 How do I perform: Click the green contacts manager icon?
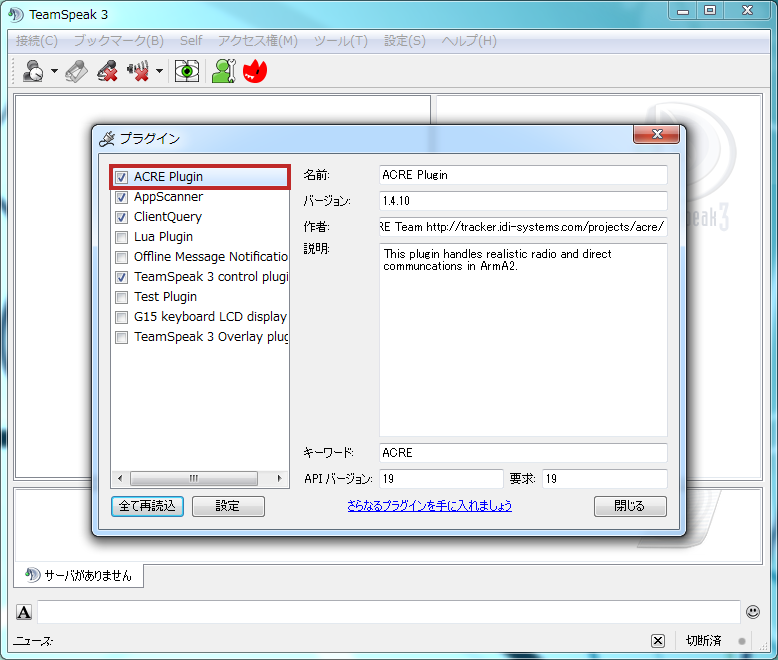click(224, 71)
